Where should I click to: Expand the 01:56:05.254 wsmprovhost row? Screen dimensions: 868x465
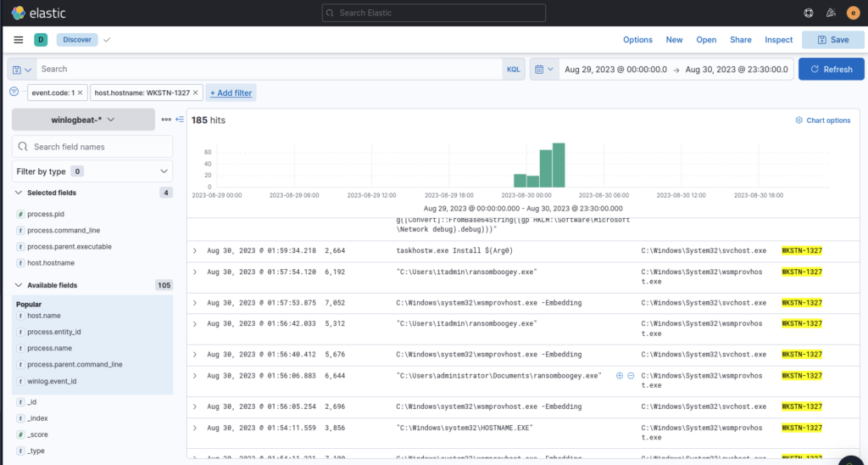[x=195, y=406]
